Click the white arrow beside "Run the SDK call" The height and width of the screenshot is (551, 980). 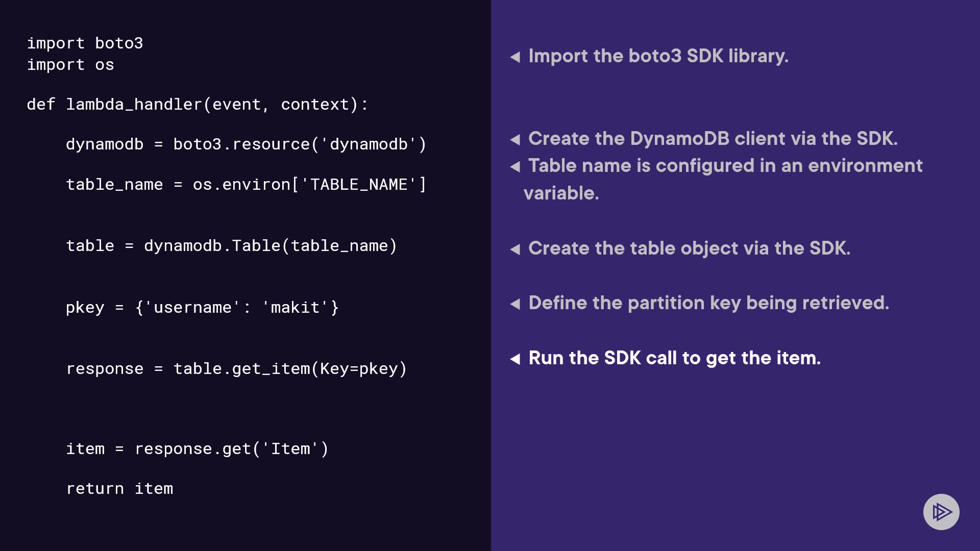(x=515, y=359)
